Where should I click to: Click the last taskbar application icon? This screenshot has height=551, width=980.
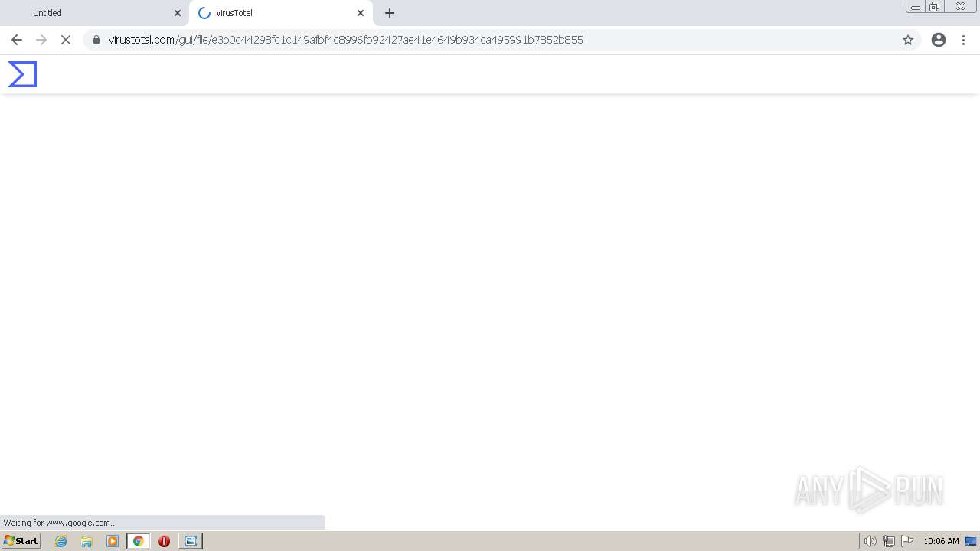190,541
